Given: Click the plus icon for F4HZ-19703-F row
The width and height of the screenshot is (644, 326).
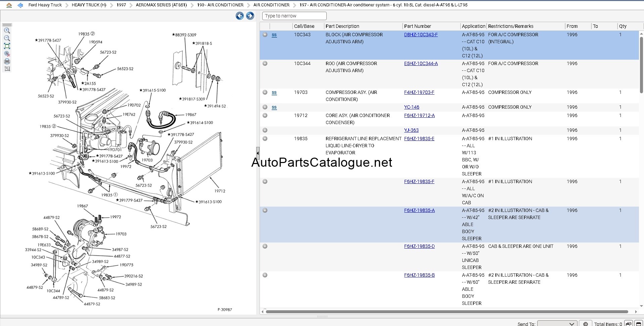Looking at the screenshot, I should pyautogui.click(x=265, y=92).
